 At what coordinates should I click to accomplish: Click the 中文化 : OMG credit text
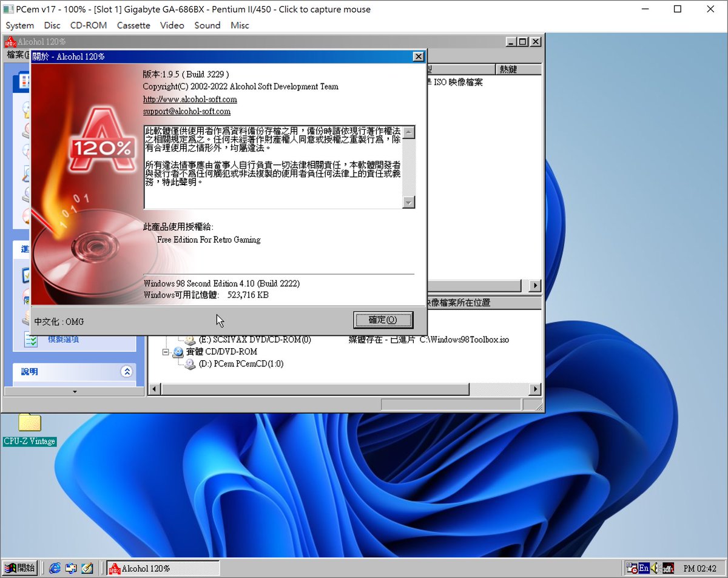pyautogui.click(x=59, y=321)
